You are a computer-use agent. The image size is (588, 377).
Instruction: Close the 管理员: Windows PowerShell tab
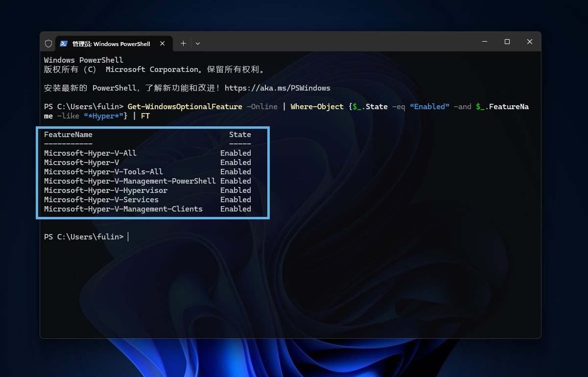[162, 43]
